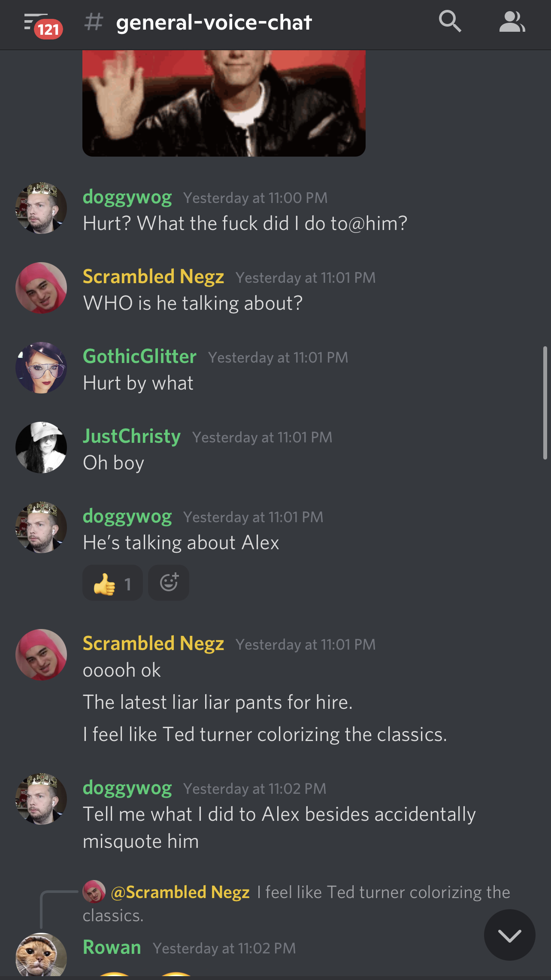Image resolution: width=551 pixels, height=980 pixels.
Task: Tap Rowan's cat avatar
Action: 41,956
